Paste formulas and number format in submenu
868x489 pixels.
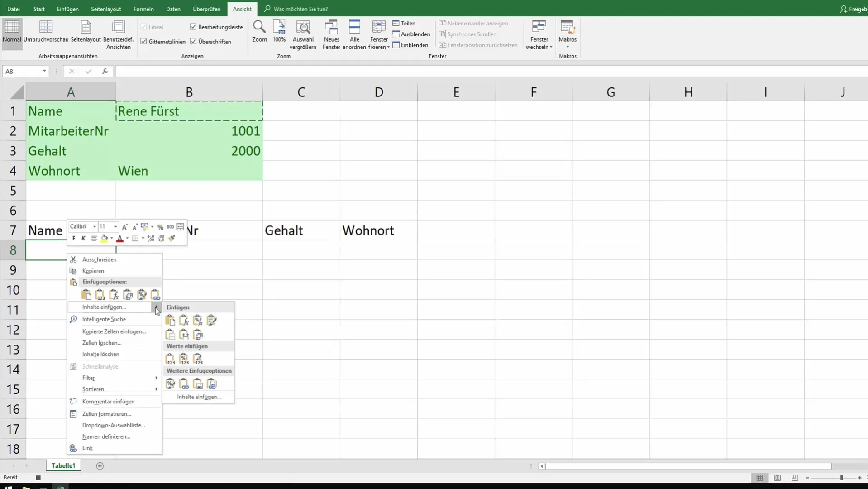click(x=198, y=321)
